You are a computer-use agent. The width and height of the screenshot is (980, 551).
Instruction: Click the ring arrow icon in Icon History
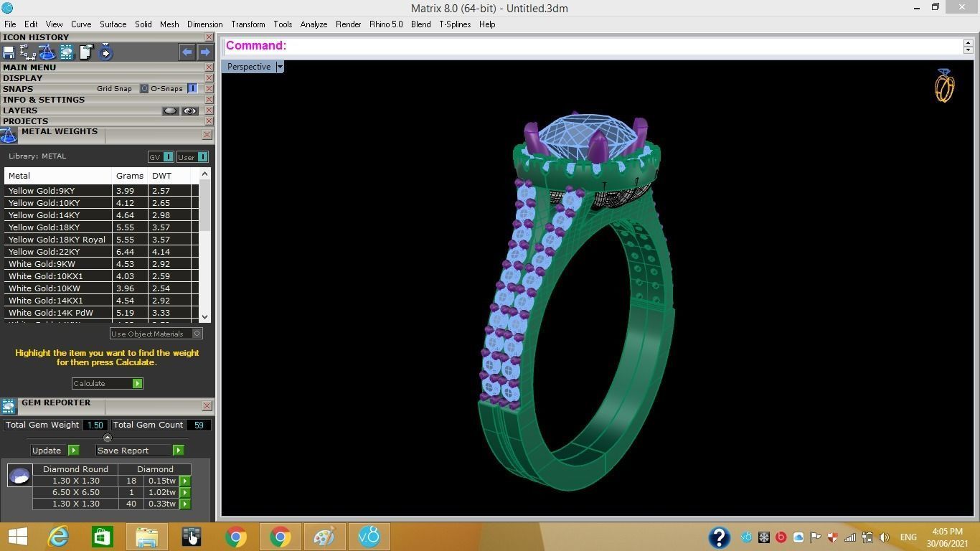coord(105,52)
